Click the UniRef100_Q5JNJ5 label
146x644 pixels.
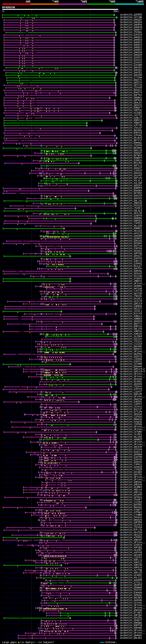(131, 138)
